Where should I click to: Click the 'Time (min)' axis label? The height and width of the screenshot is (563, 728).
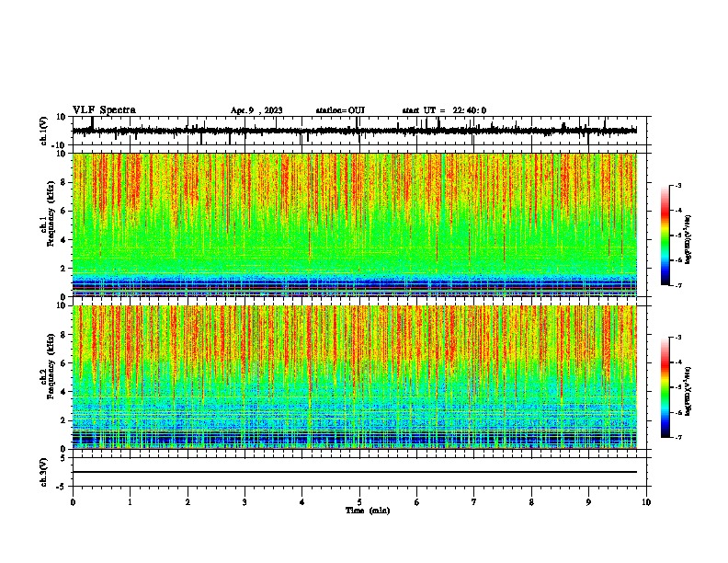(368, 511)
